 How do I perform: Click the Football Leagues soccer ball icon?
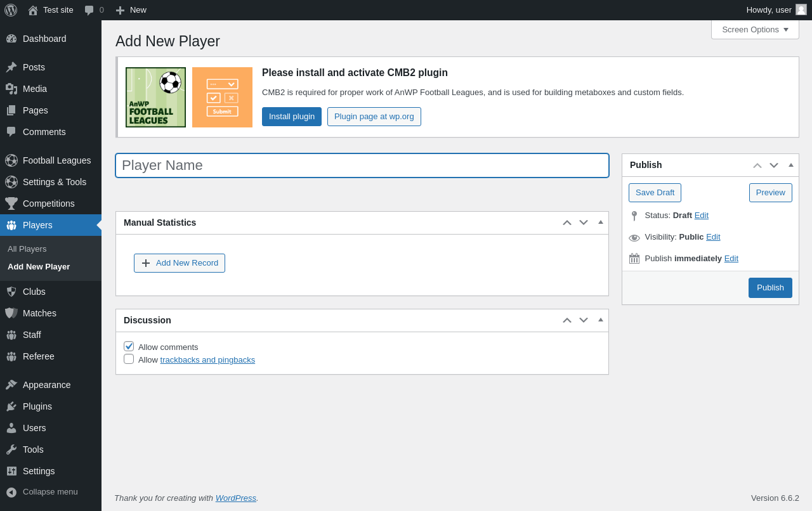(x=11, y=160)
